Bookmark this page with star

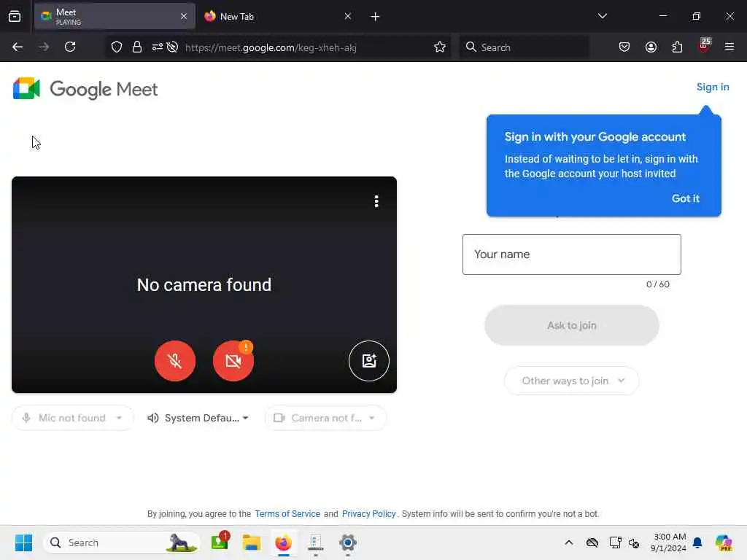pos(440,47)
